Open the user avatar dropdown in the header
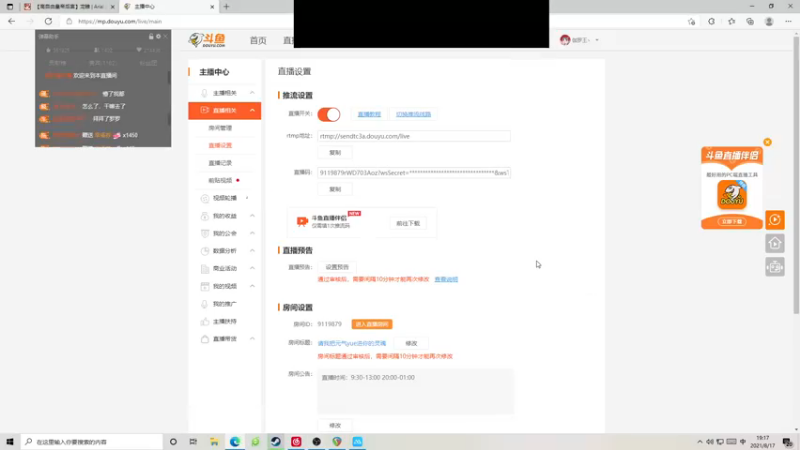This screenshot has height=450, width=800. (579, 40)
